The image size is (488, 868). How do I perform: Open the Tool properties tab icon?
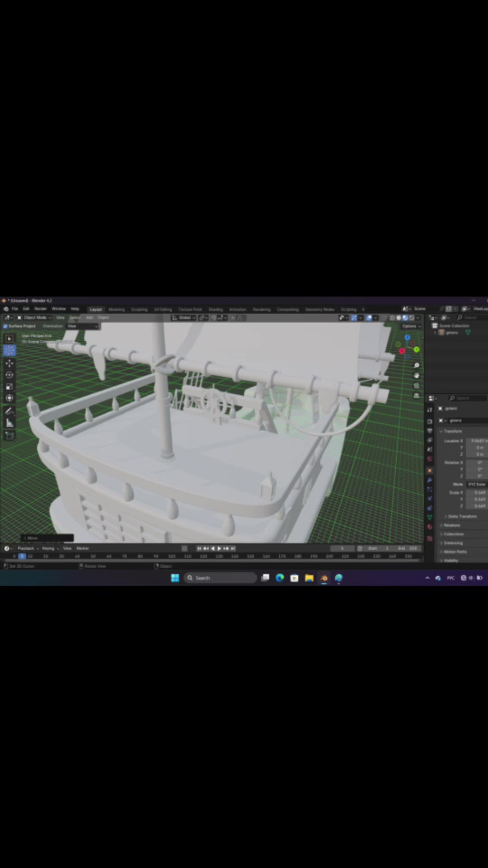(x=430, y=410)
